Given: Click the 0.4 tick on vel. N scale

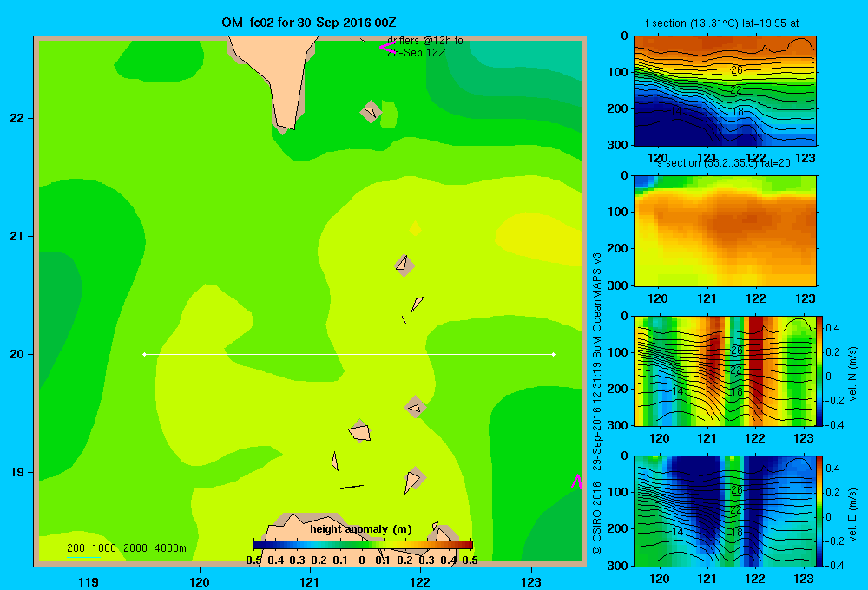Looking at the screenshot, I should click(832, 328).
